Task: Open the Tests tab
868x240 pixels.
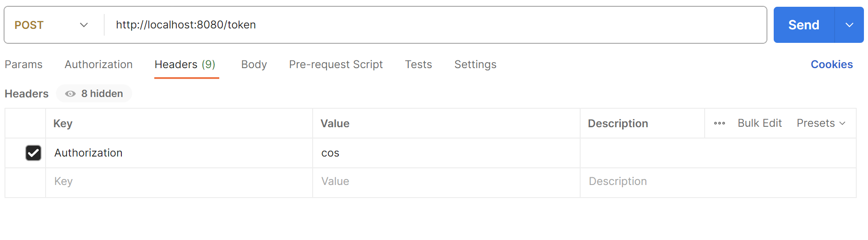Action: [x=418, y=65]
